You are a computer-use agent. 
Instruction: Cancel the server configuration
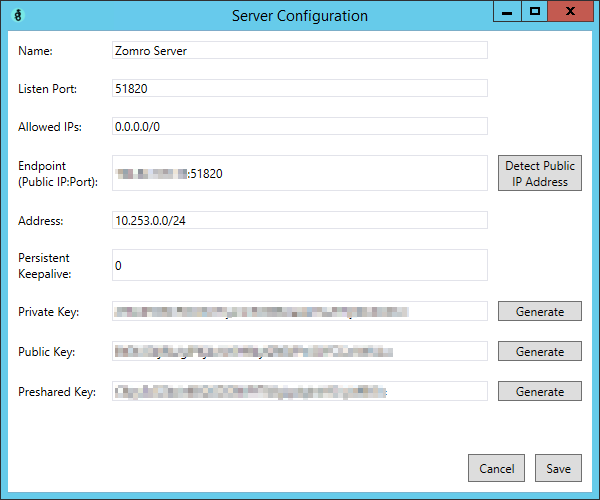pos(496,468)
